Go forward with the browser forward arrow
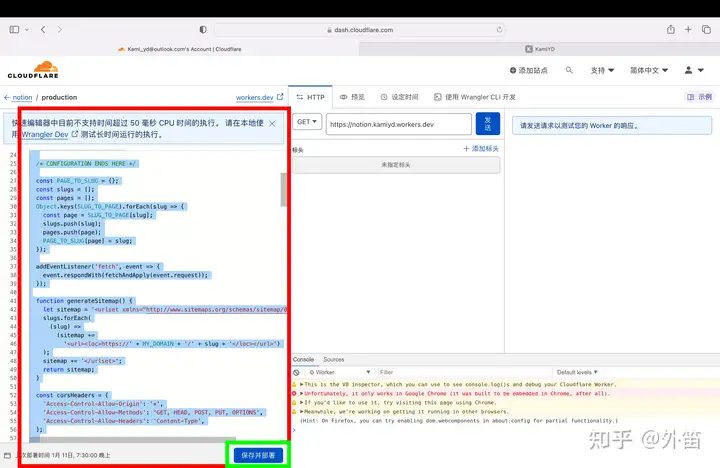 click(x=60, y=30)
